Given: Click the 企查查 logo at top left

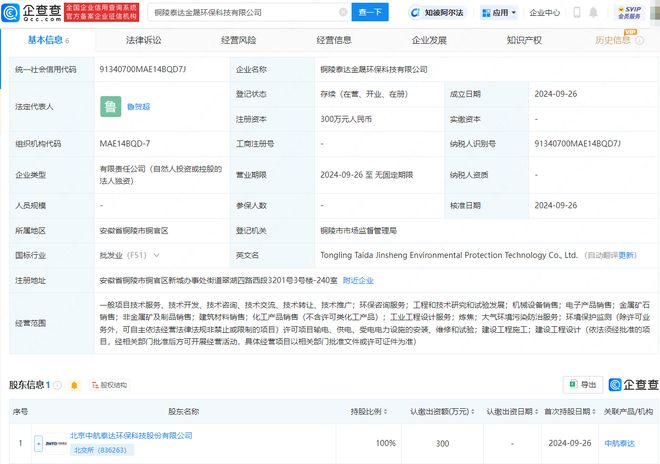Looking at the screenshot, I should coord(32,13).
